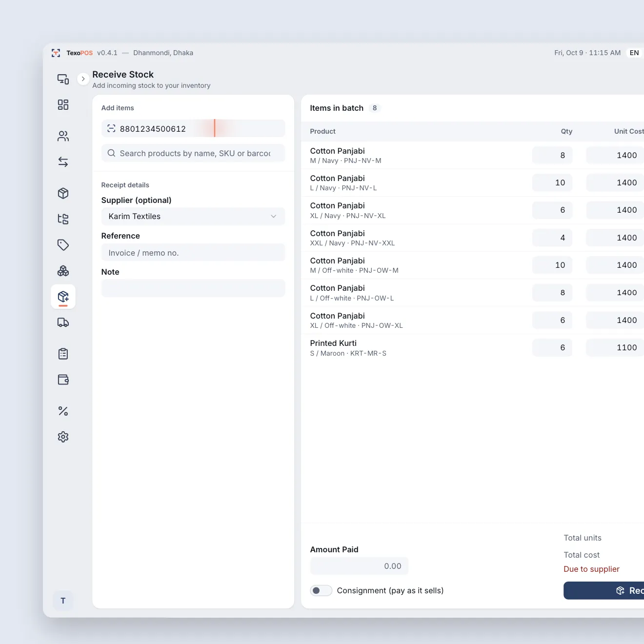
Task: Edit quantity for Cotton Panjabi PNJ-NV-M
Action: pos(552,155)
